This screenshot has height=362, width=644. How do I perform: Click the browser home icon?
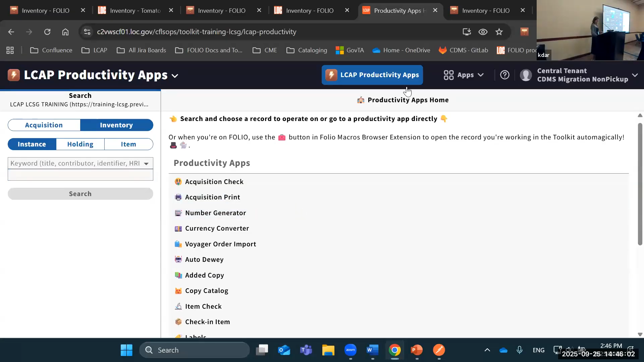[65, 32]
